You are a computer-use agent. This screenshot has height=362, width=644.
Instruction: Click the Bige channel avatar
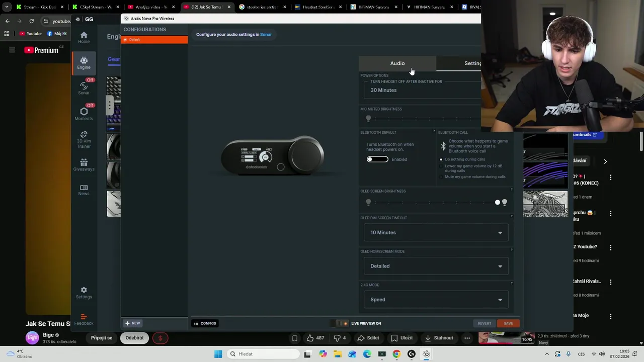pos(32,337)
